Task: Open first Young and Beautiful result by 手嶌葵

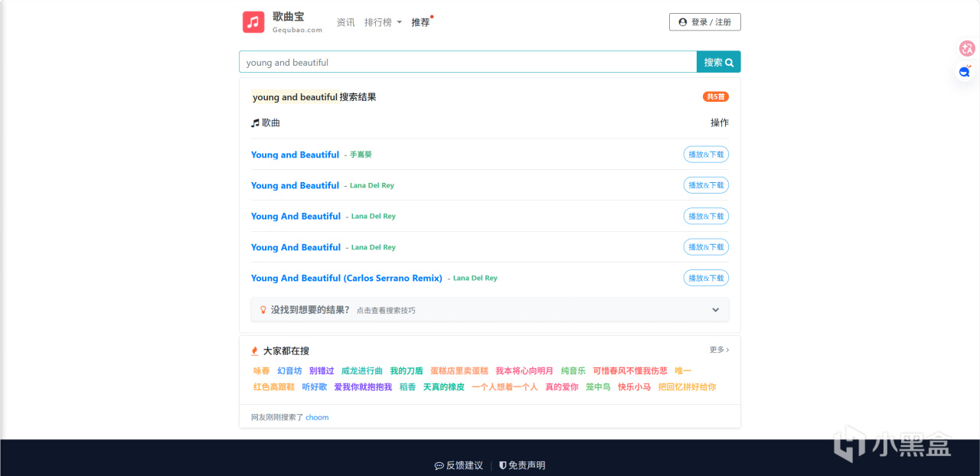Action: coord(295,155)
